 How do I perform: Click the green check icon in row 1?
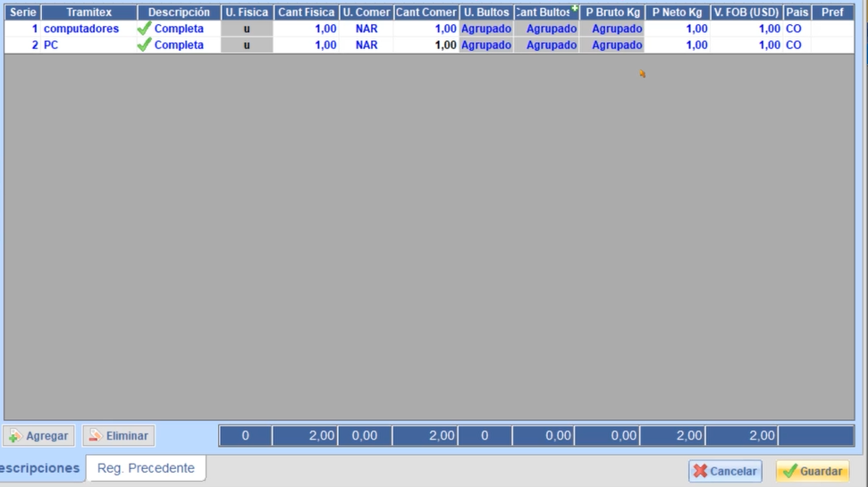144,29
